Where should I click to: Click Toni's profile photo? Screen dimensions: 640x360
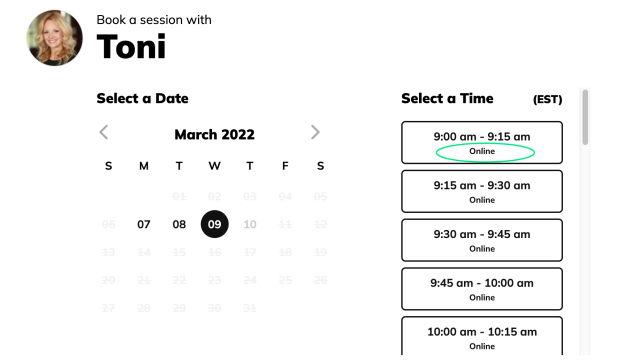click(x=55, y=38)
